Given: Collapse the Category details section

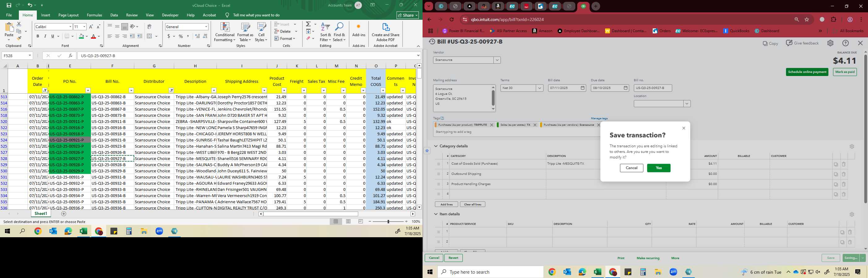Looking at the screenshot, I should [436, 146].
